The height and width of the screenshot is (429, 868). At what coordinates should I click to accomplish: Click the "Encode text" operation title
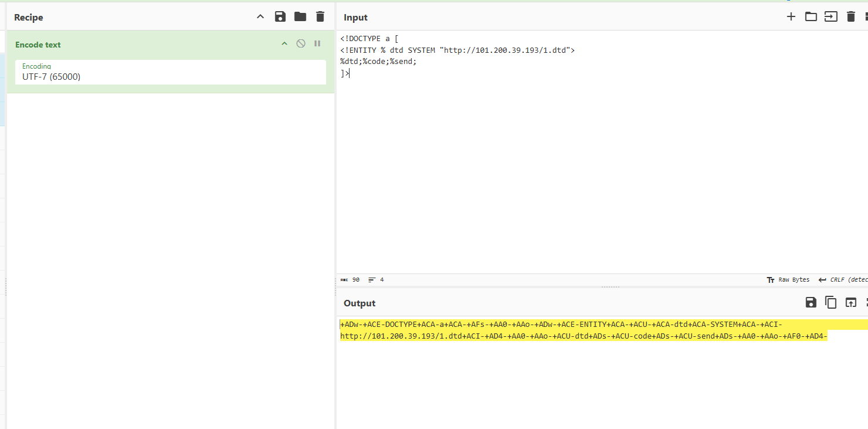point(38,45)
